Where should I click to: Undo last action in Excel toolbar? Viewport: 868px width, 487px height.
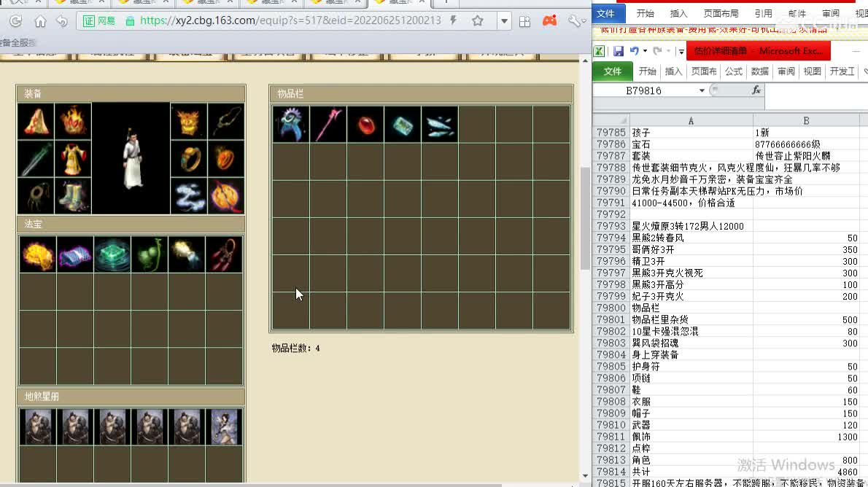point(634,51)
